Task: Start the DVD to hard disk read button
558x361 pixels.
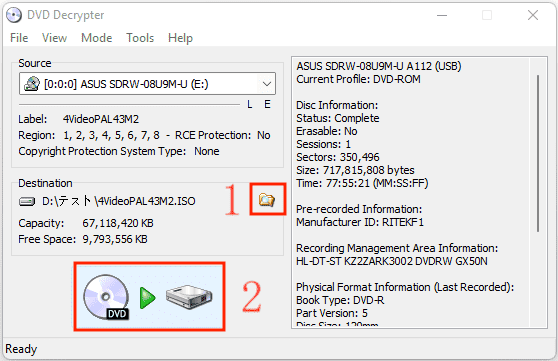Action: (x=149, y=297)
